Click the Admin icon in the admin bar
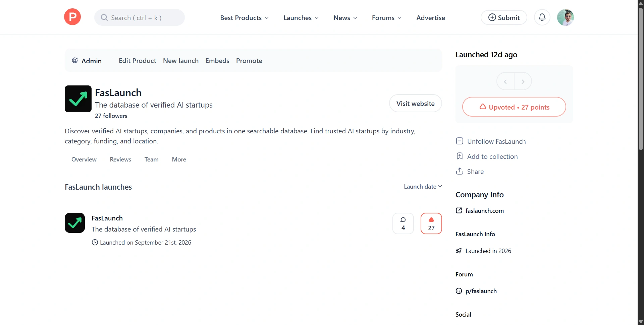This screenshot has width=644, height=325. 75,61
